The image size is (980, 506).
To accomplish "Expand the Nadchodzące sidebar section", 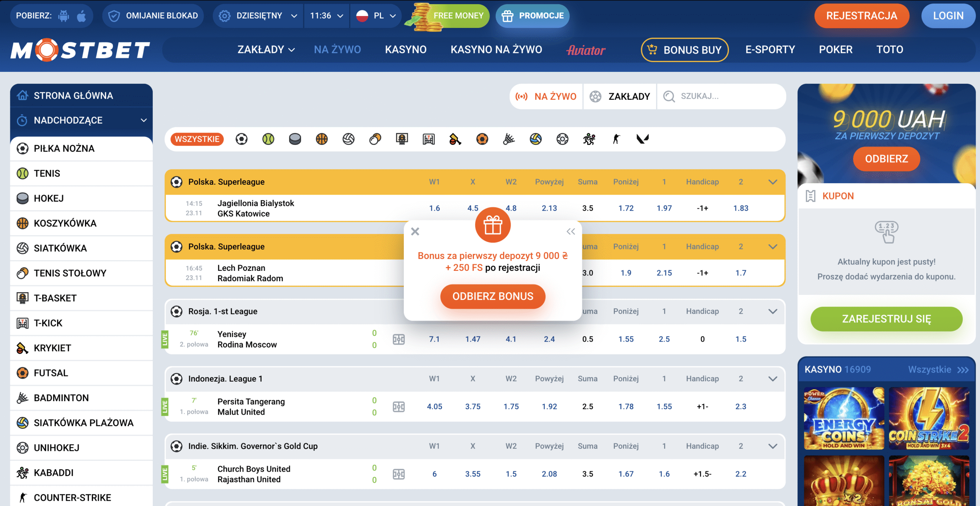I will pyautogui.click(x=81, y=120).
